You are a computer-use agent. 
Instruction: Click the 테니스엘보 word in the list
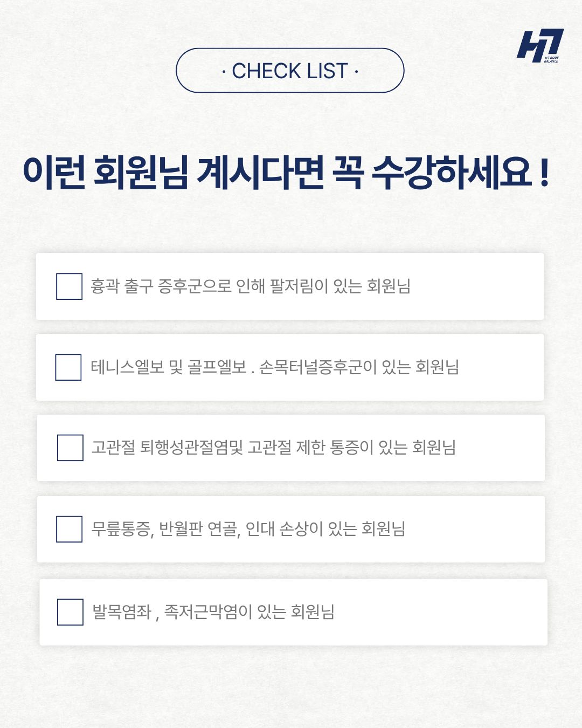pyautogui.click(x=127, y=367)
